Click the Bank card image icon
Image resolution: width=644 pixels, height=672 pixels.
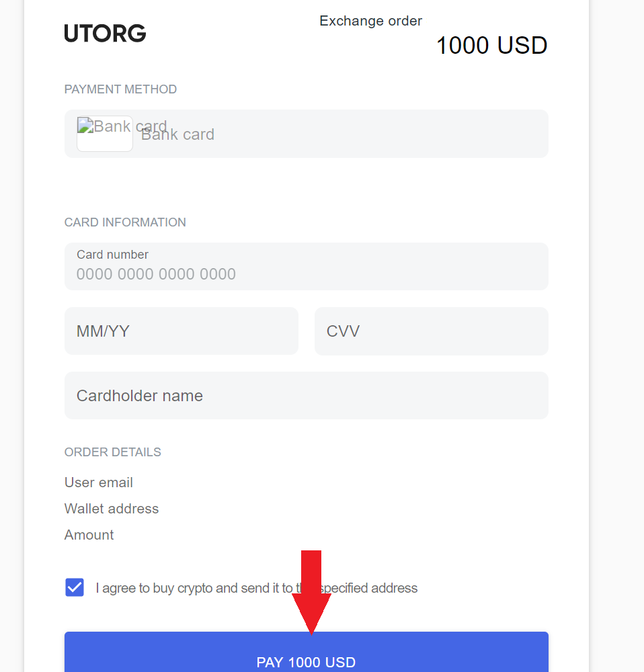[x=104, y=133]
